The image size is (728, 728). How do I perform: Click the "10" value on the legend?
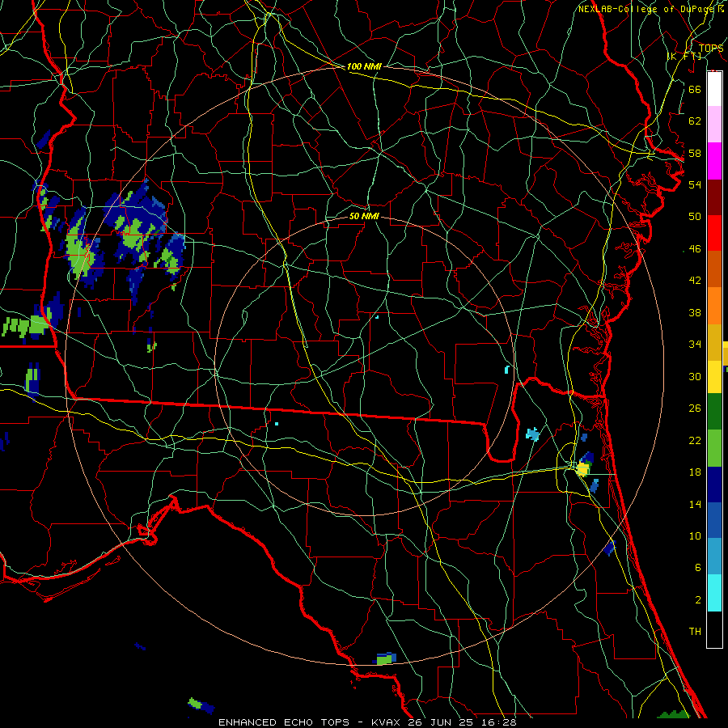[695, 535]
